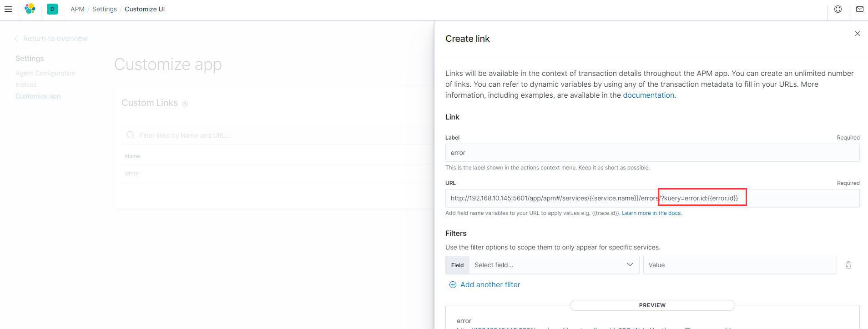Viewport: 868px width, 329px height.
Task: Click the filter Value input field
Action: click(x=739, y=265)
